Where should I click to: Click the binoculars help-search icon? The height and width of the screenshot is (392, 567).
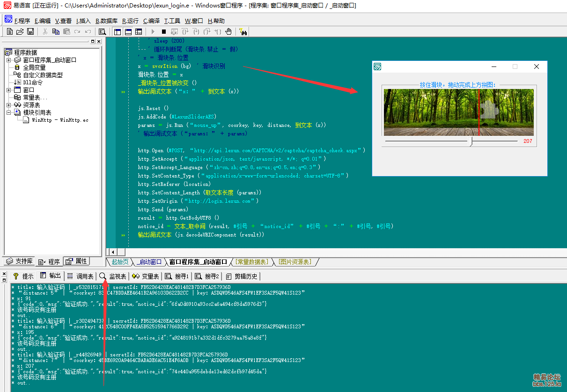point(243,32)
